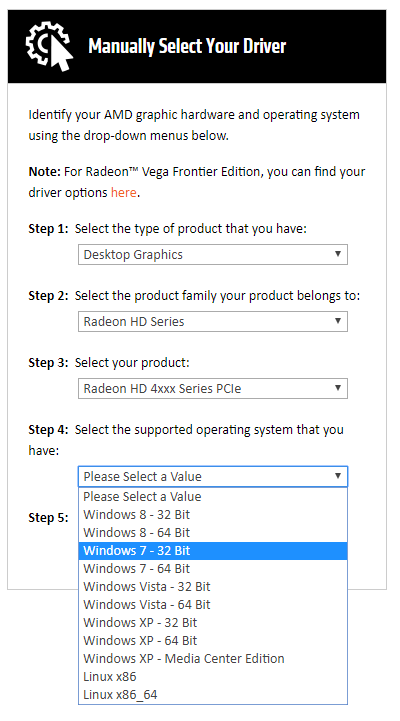400x721 pixels.
Task: Select highlighted Windows 7 - 32 Bit
Action: 213,550
